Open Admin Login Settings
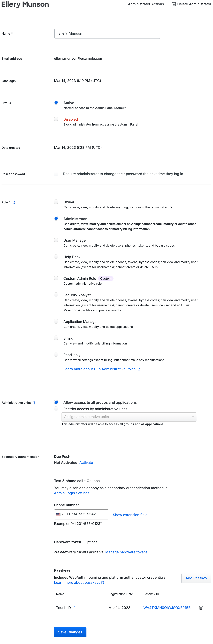 click(x=71, y=493)
